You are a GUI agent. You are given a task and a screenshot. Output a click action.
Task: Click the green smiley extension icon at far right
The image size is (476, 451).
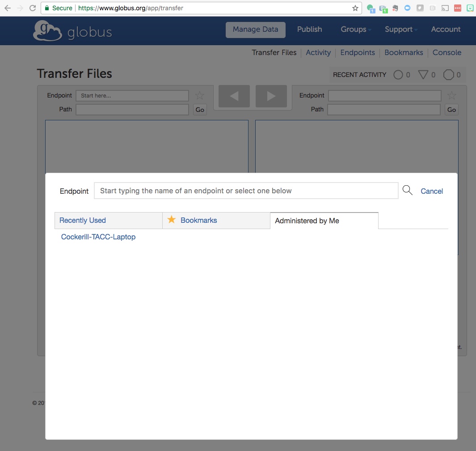click(x=470, y=8)
